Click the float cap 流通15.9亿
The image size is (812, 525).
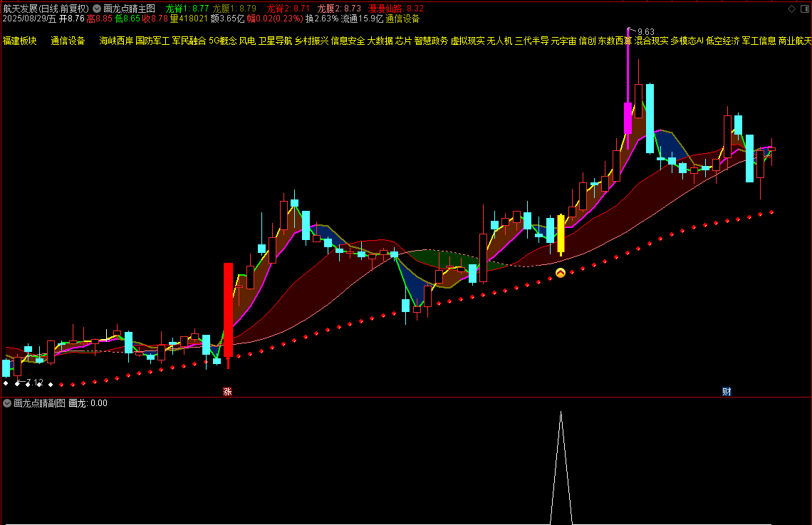point(363,19)
